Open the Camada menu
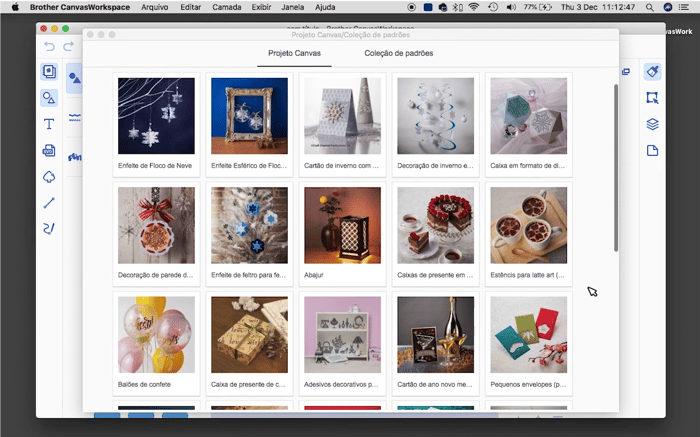 click(x=227, y=7)
